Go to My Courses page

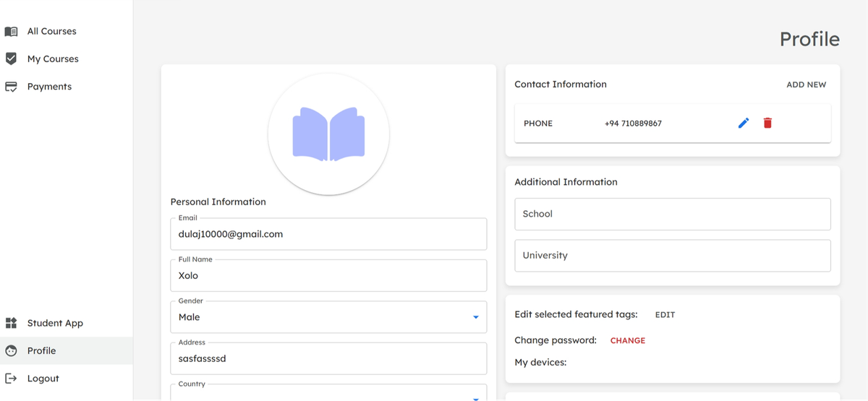point(67,59)
